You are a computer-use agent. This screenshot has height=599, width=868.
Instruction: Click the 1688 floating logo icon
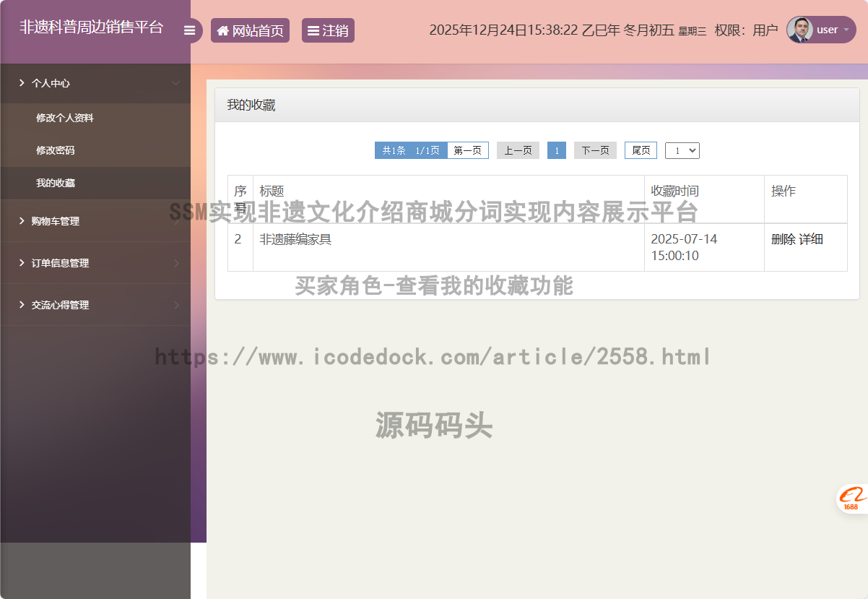(x=852, y=499)
